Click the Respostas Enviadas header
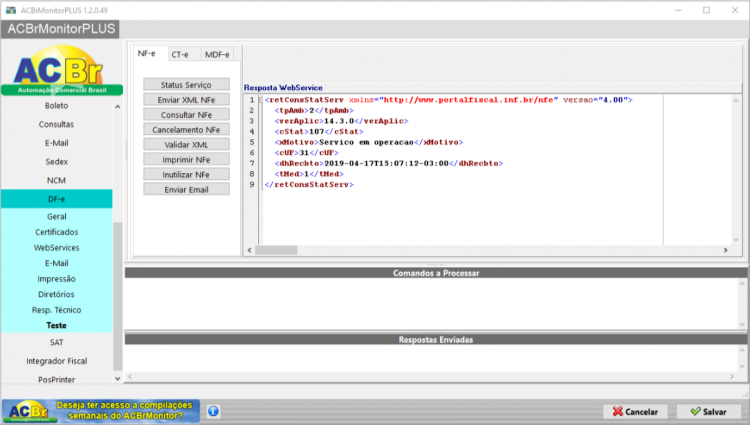 [x=436, y=339]
